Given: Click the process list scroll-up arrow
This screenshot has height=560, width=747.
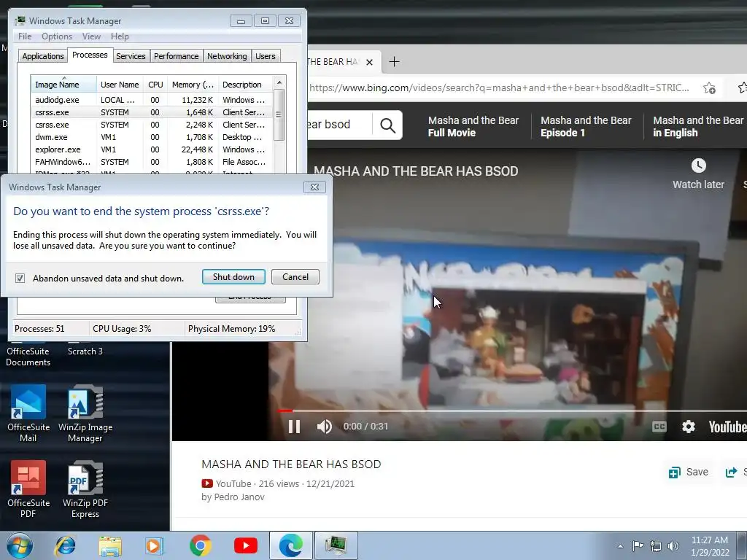Looking at the screenshot, I should click(x=279, y=82).
